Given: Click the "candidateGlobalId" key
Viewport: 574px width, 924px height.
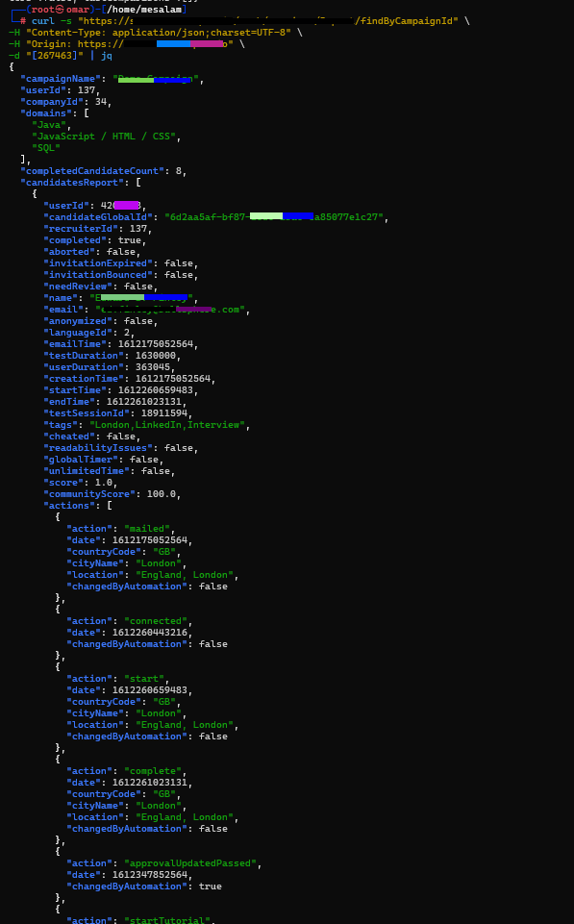Looking at the screenshot, I should (x=98, y=217).
